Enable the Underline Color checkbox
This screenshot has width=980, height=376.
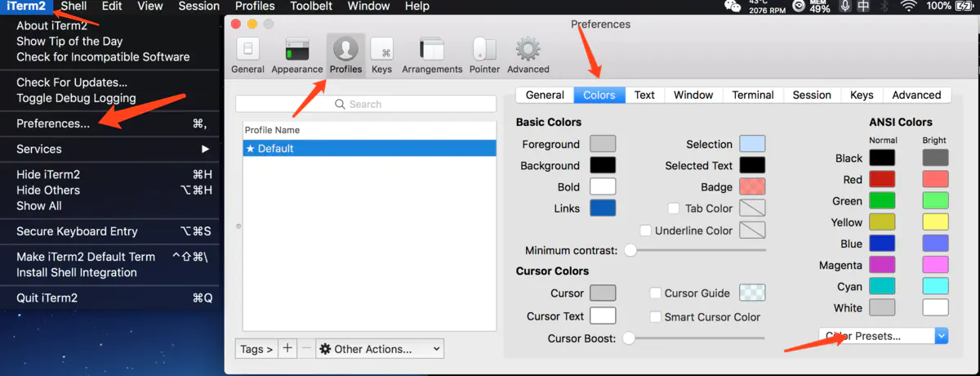click(x=645, y=231)
